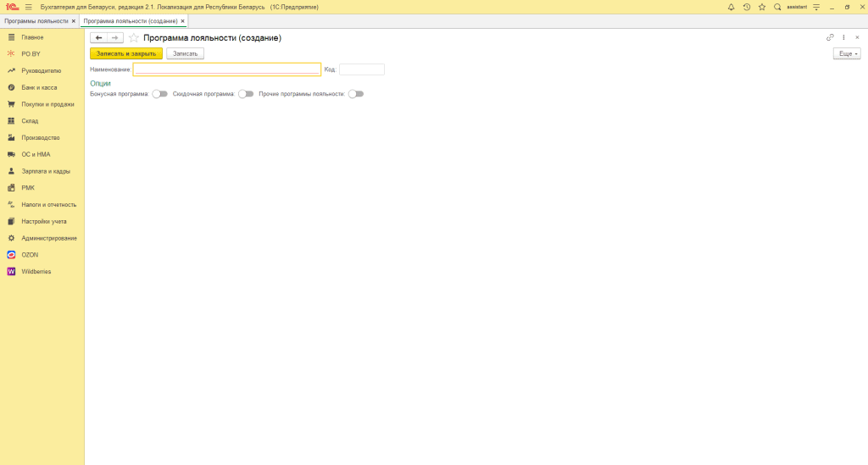
Task: Open global search magnifier
Action: coord(777,7)
